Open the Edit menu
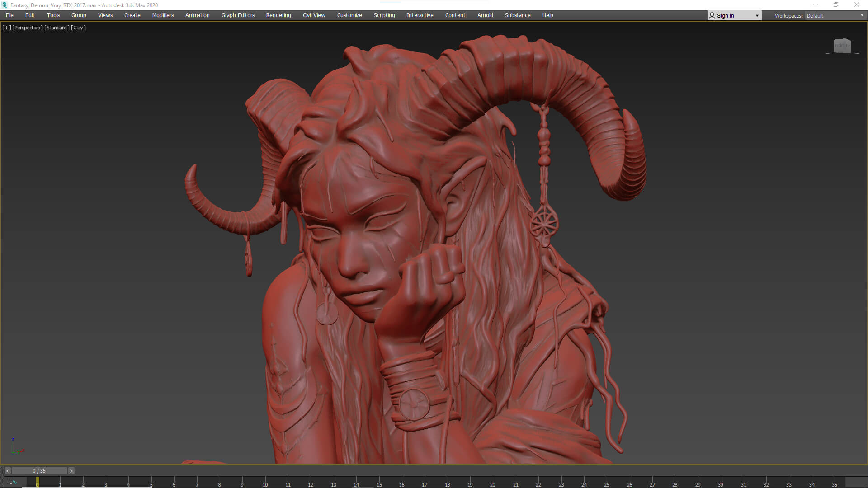 coord(30,15)
